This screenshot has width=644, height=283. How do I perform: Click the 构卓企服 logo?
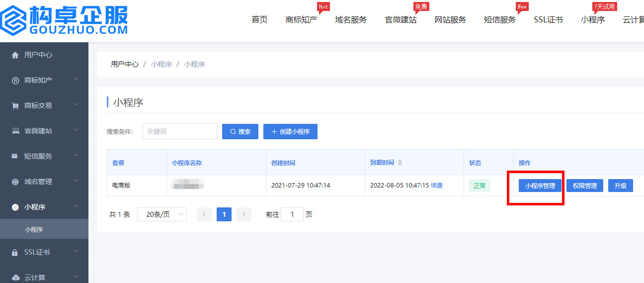click(x=65, y=20)
